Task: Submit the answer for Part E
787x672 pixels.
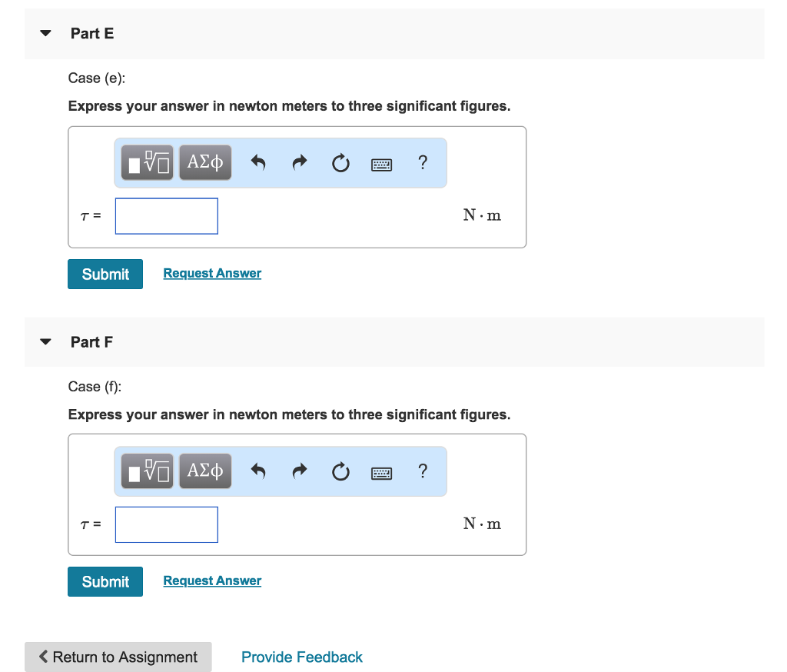Action: (x=105, y=274)
